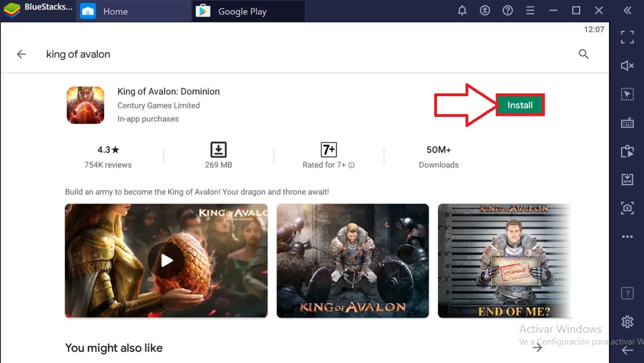Open the BlueStacks account profile icon
The width and height of the screenshot is (644, 363).
[x=485, y=11]
